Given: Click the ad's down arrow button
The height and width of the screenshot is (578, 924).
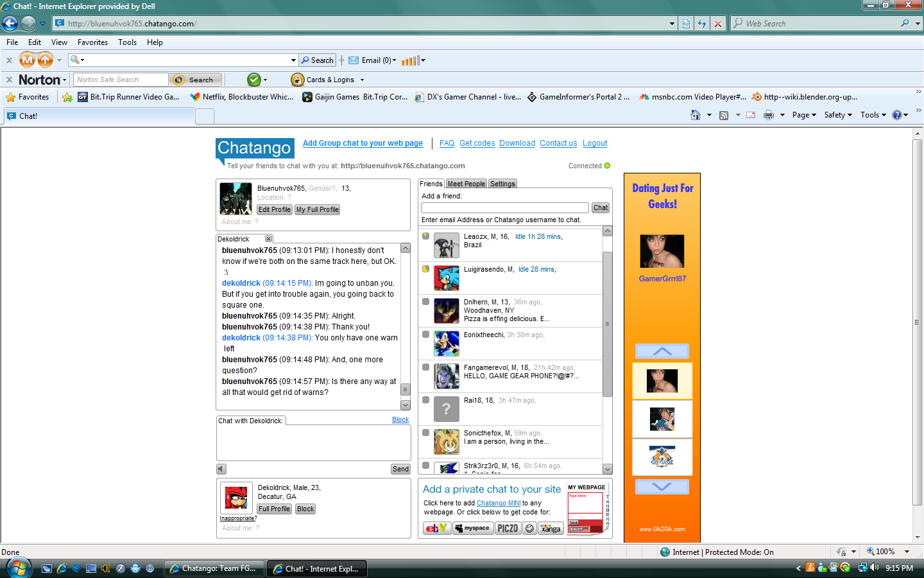Looking at the screenshot, I should [x=662, y=487].
